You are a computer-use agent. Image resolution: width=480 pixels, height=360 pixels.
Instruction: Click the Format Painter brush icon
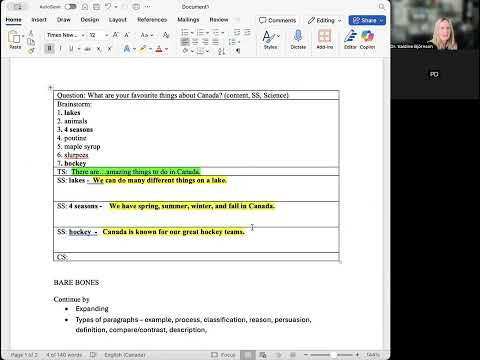pyautogui.click(x=31, y=51)
